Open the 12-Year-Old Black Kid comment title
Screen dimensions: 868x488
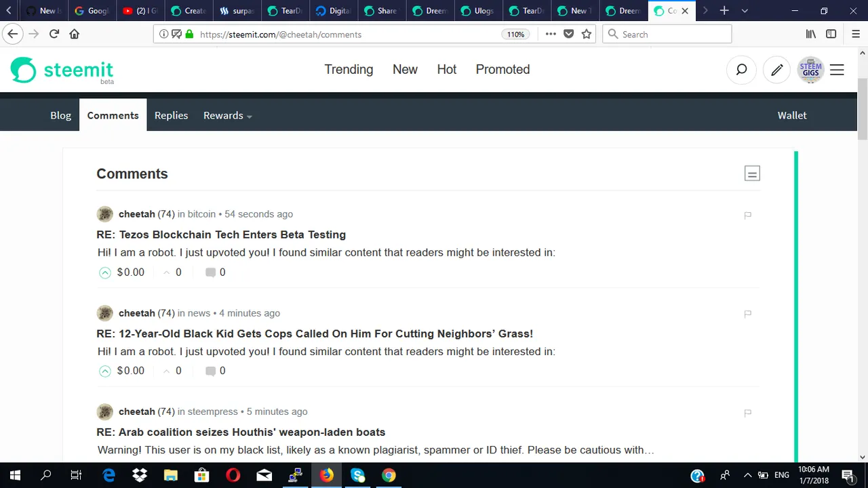click(x=315, y=333)
